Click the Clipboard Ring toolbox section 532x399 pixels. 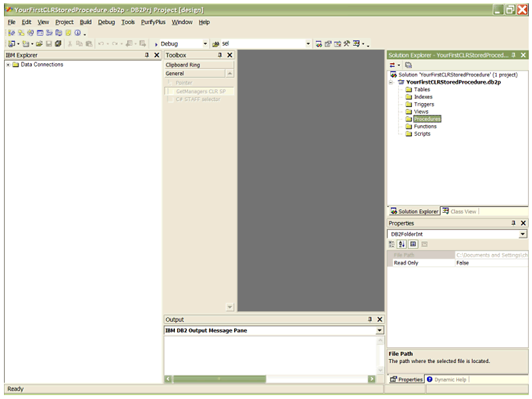pos(183,65)
